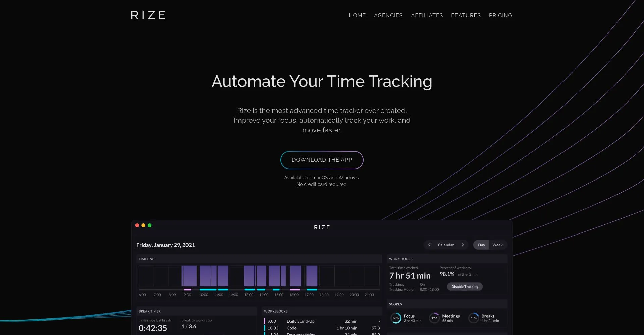The width and height of the screenshot is (644, 335).
Task: Open the PRICING page
Action: click(x=500, y=15)
